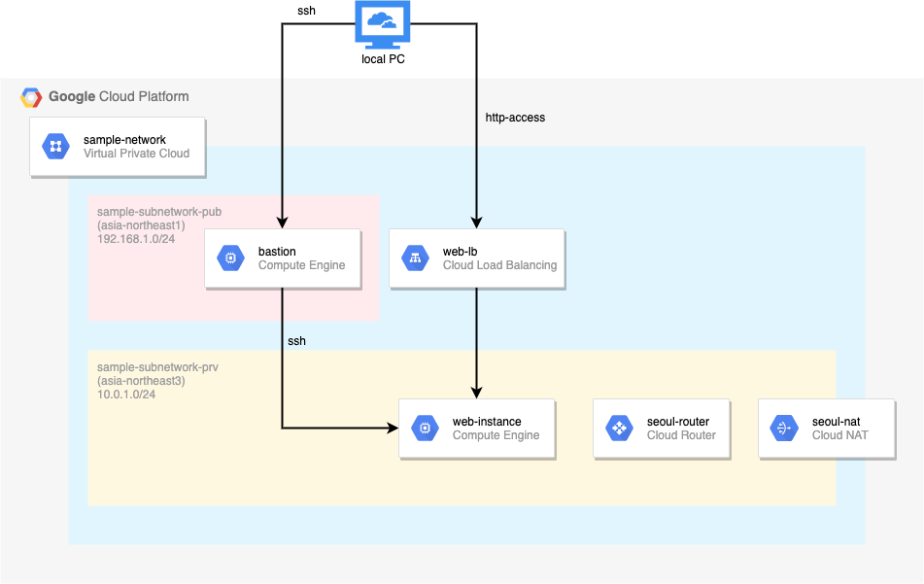Click the 'http-access' connection label
Image resolution: width=924 pixels, height=584 pixels.
(515, 118)
